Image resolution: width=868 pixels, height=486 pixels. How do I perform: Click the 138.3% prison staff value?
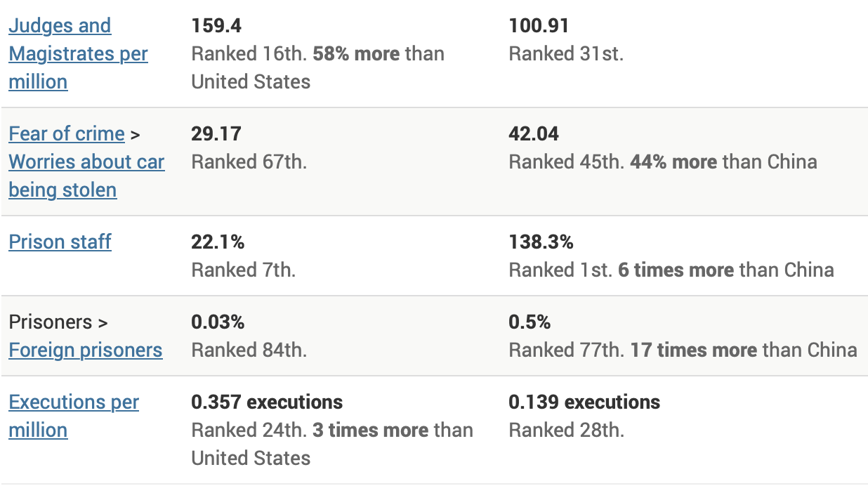pos(541,242)
